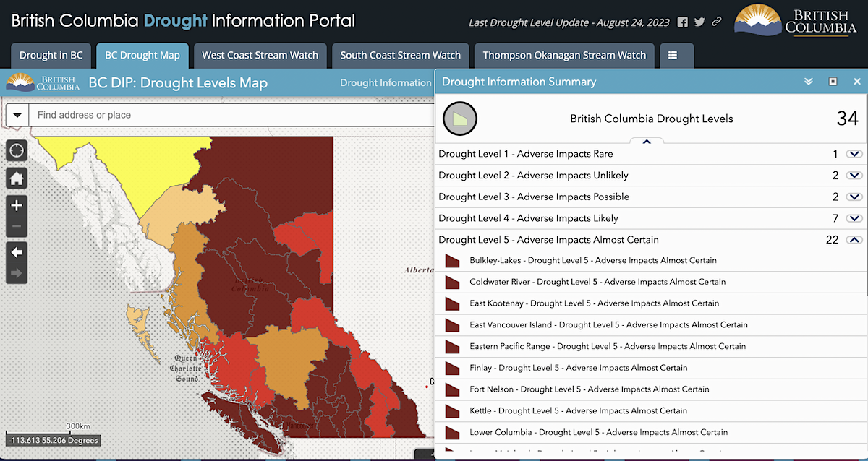Select the BC Drought Map tab
This screenshot has width=868, height=461.
point(142,55)
